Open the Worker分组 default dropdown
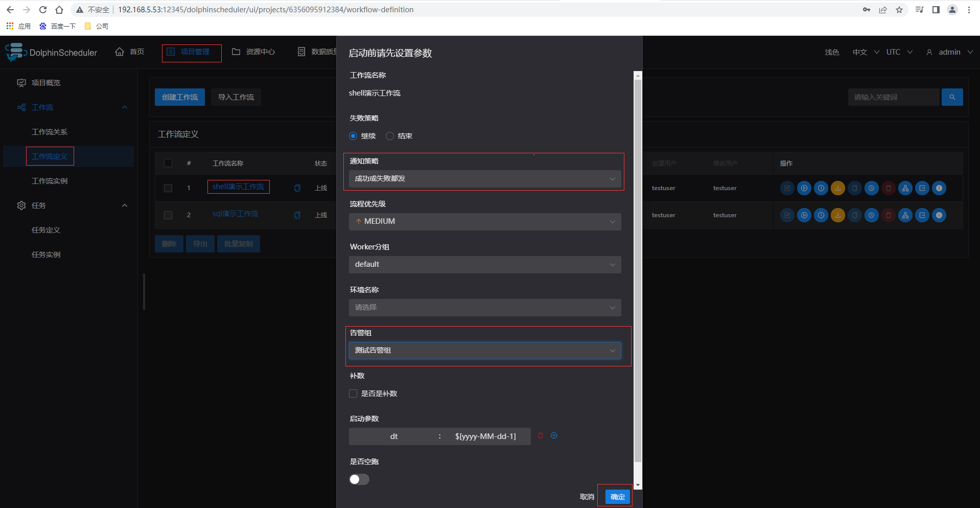This screenshot has height=508, width=980. pos(484,265)
